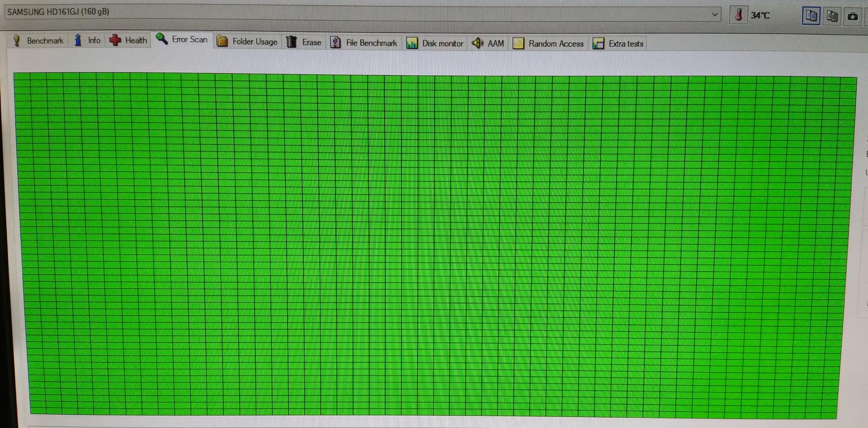The width and height of the screenshot is (868, 428).
Task: Click the 34°C temperature reading
Action: (x=760, y=16)
